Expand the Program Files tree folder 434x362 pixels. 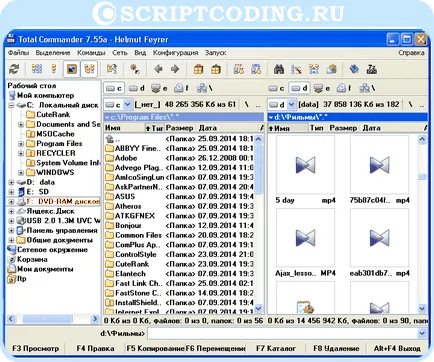pyautogui.click(x=21, y=144)
